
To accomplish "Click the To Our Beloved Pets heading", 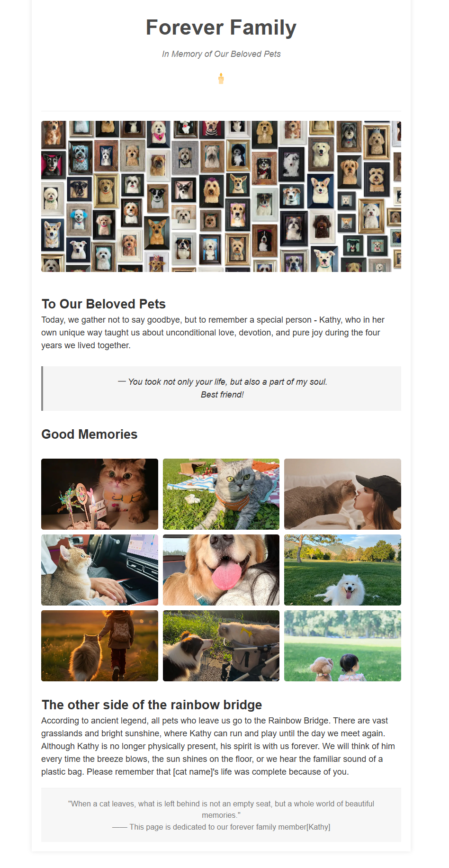I will 104,304.
